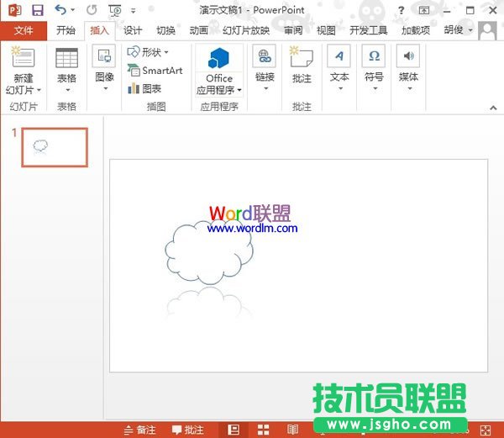
Task: Click the Images (图像) icon
Action: (x=104, y=69)
